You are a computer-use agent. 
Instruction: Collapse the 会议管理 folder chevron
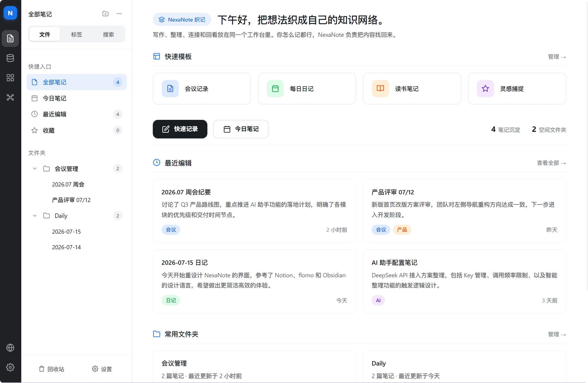[x=35, y=168]
